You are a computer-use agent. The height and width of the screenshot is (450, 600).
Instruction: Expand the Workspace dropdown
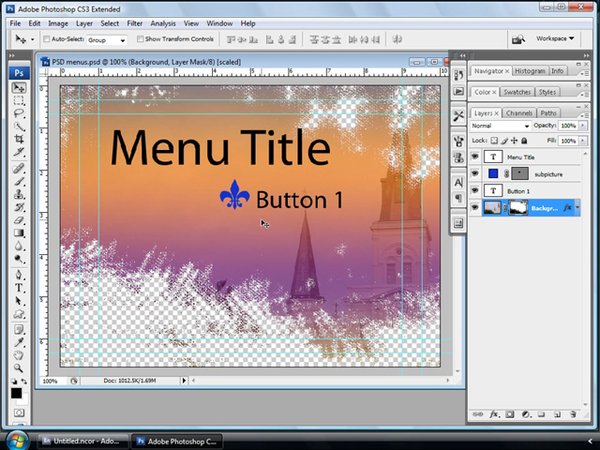557,39
